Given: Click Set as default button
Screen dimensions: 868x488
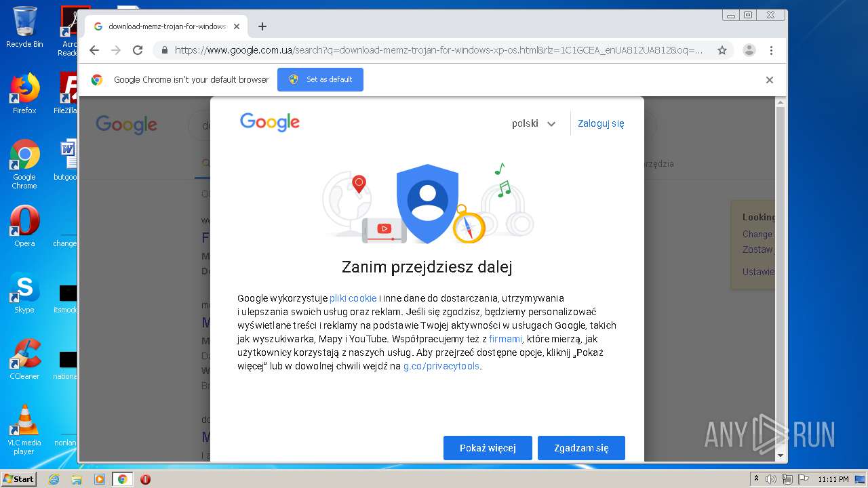Looking at the screenshot, I should tap(320, 79).
